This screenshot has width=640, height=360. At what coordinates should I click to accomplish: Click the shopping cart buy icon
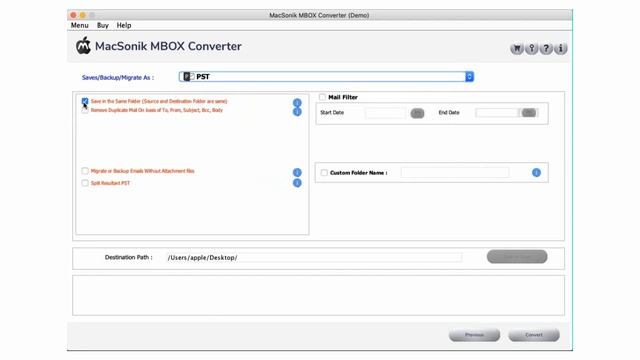[x=517, y=49]
